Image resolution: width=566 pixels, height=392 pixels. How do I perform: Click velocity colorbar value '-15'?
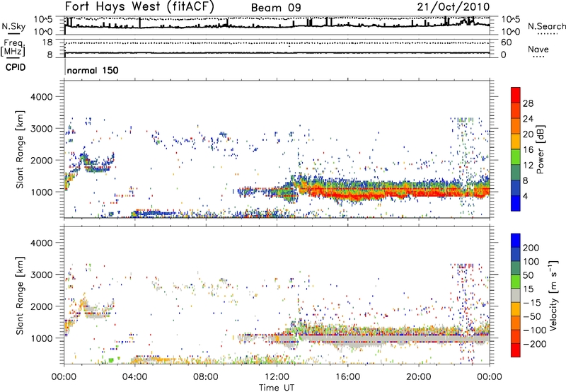532,303
